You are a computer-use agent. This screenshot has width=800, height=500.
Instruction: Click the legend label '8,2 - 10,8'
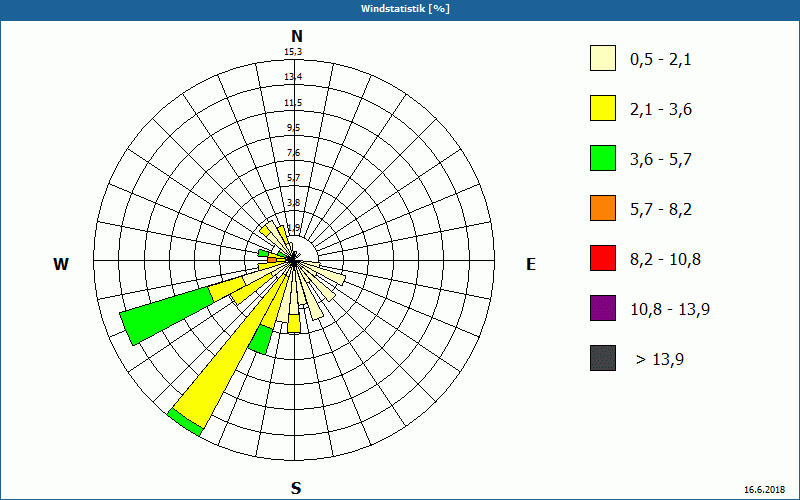coord(665,260)
